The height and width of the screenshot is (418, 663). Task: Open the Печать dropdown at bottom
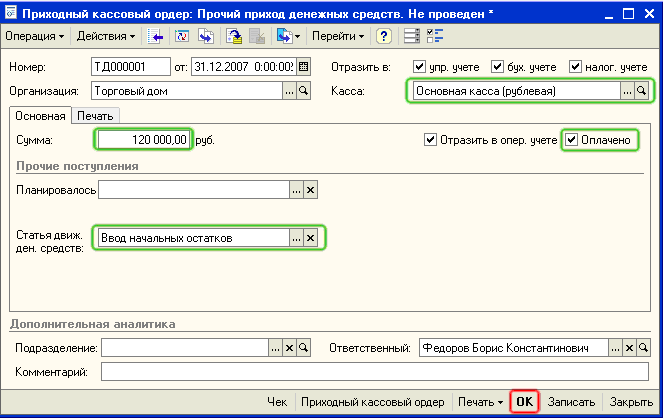[x=480, y=402]
